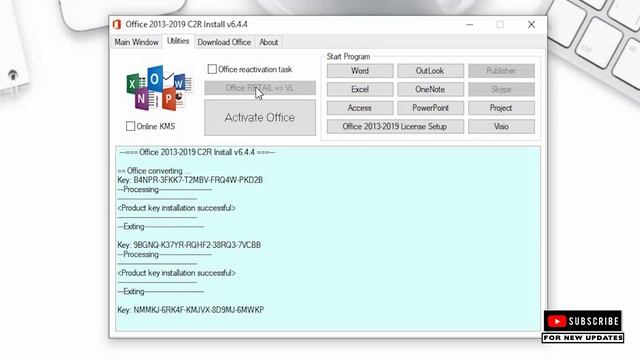Viewport: 640px width, 360px height.
Task: Click the Publisher button
Action: point(501,71)
